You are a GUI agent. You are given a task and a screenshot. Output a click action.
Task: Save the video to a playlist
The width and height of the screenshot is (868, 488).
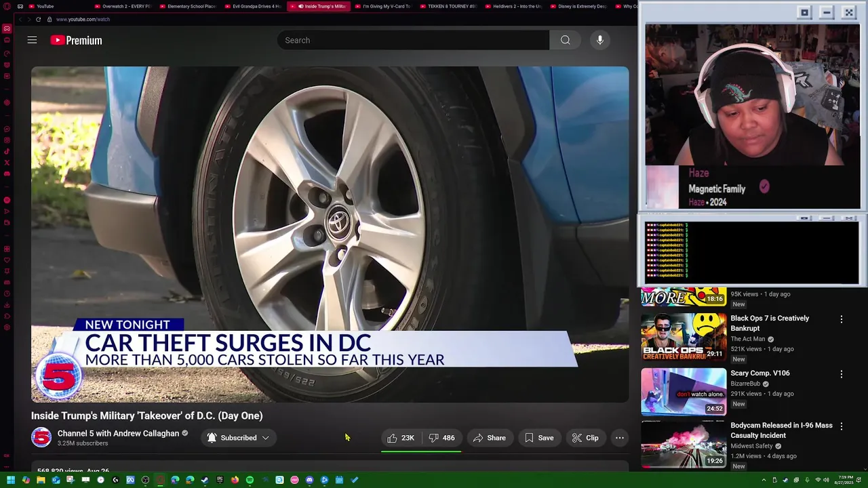coord(539,438)
